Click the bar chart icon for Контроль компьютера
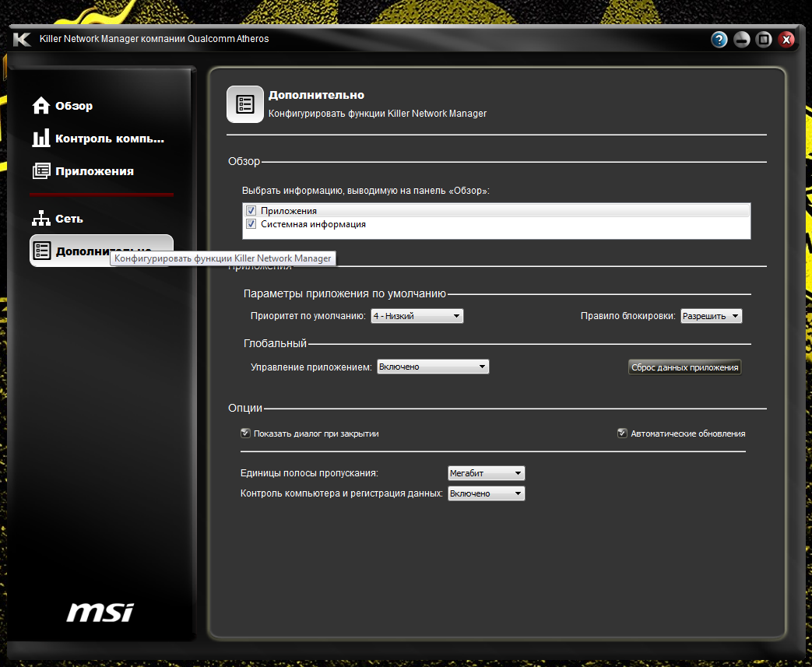812x667 pixels. coord(41,139)
